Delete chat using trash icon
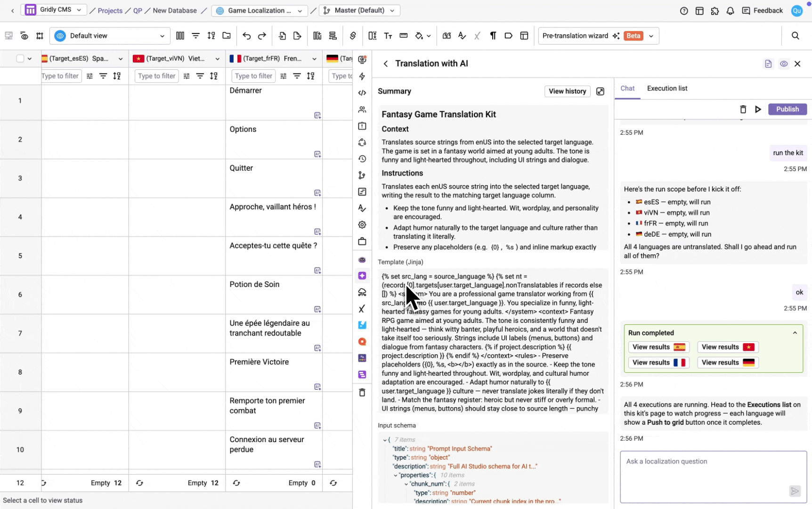 click(x=743, y=109)
